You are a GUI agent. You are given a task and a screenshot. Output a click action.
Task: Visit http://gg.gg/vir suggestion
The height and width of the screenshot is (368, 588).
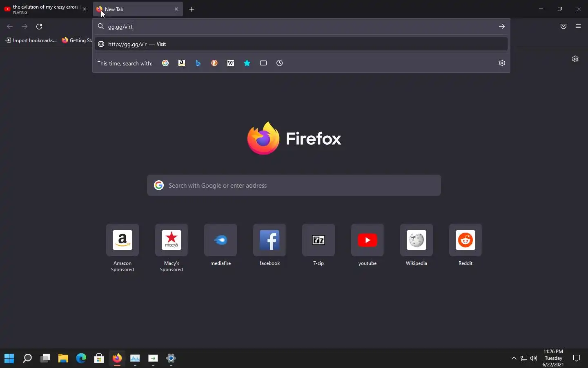point(302,44)
